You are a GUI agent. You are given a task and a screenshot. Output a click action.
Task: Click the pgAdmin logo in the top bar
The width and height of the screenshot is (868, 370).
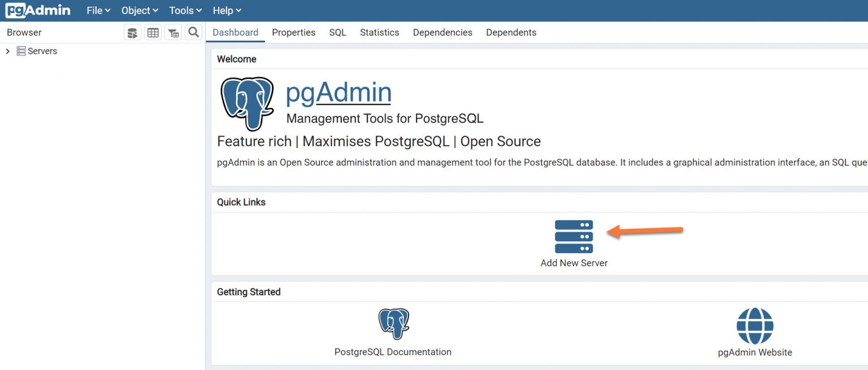point(37,10)
